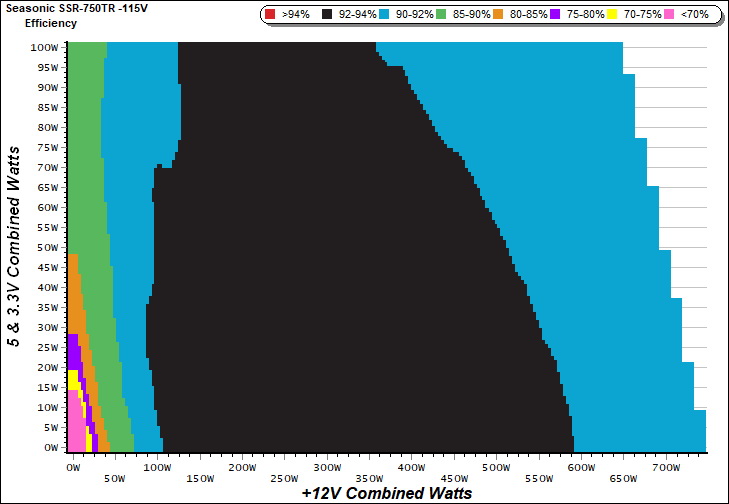This screenshot has height=504, width=729.
Task: Click the red >94% legend swatch
Action: tap(272, 15)
